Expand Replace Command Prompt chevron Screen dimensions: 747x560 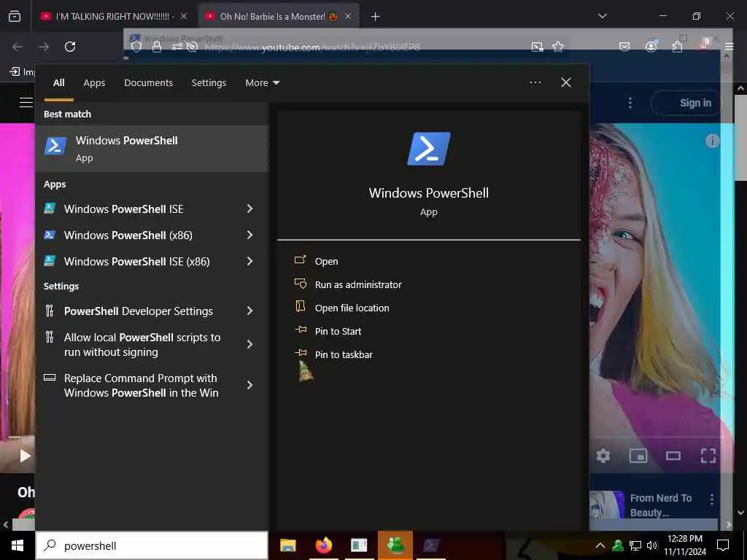pos(249,385)
